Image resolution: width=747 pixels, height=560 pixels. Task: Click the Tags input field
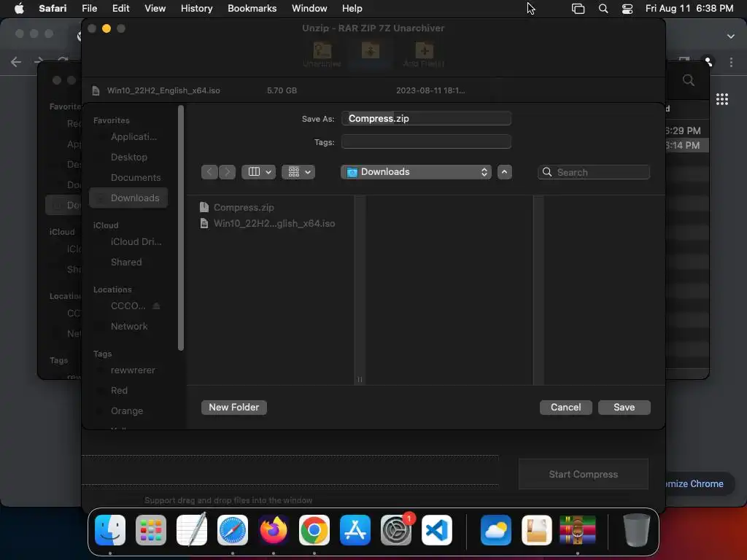[426, 142]
